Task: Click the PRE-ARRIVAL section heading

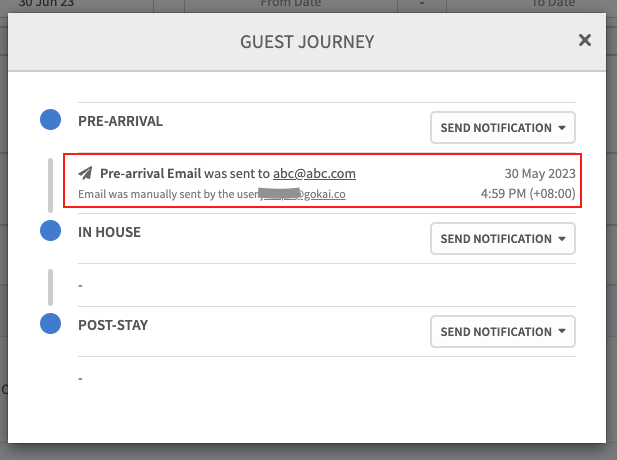Action: pyautogui.click(x=121, y=121)
